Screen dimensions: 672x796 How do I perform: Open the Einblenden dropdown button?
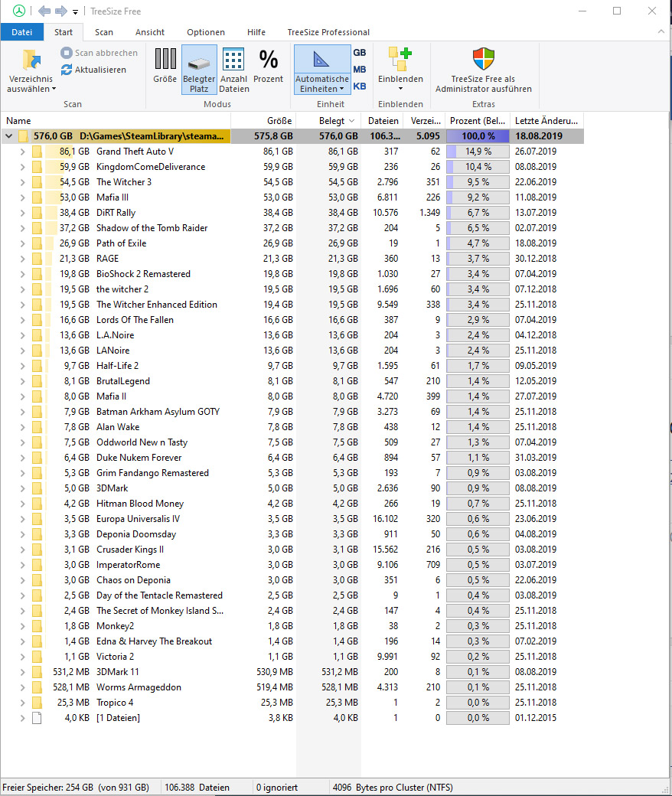(400, 70)
